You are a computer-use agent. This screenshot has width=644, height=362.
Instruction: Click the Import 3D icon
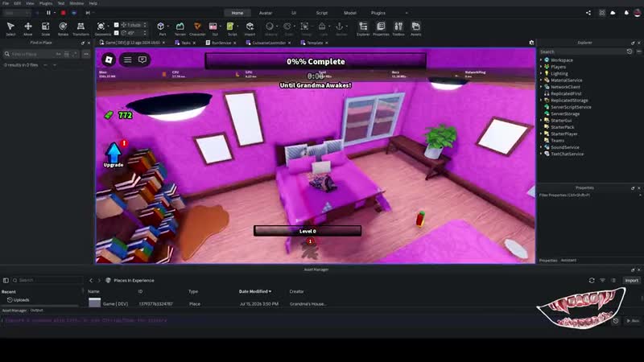[x=250, y=27]
